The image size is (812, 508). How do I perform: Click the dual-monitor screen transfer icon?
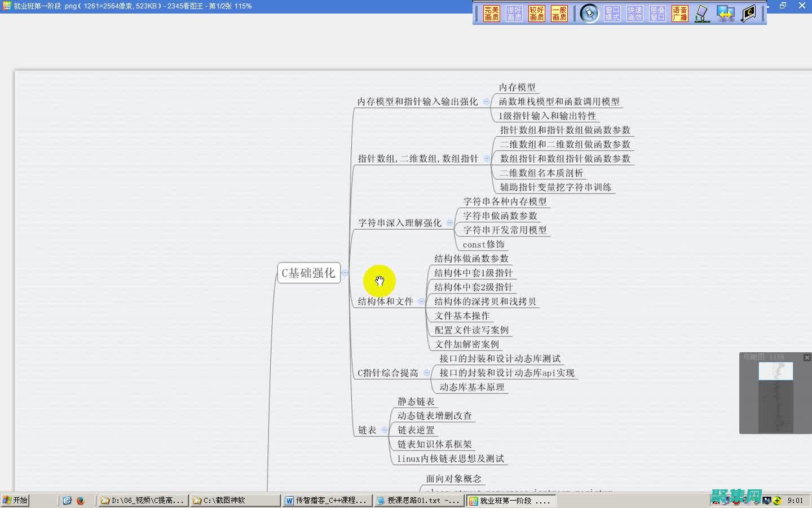pos(725,14)
